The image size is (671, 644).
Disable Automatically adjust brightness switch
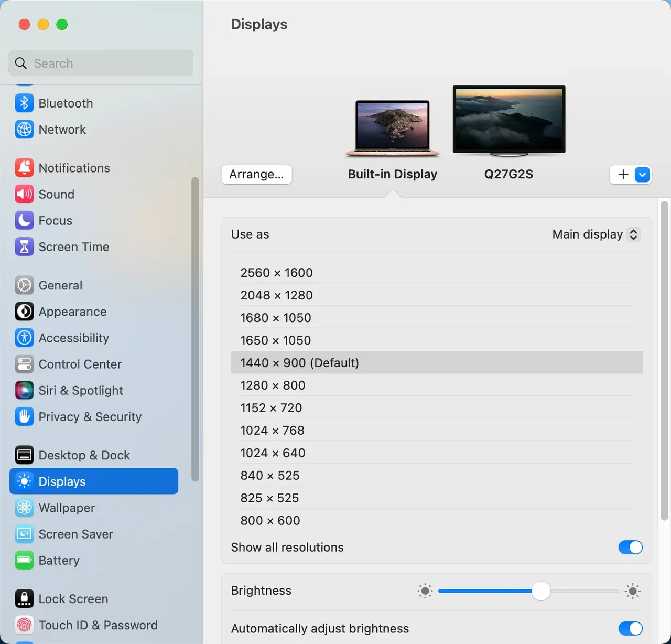pyautogui.click(x=630, y=628)
